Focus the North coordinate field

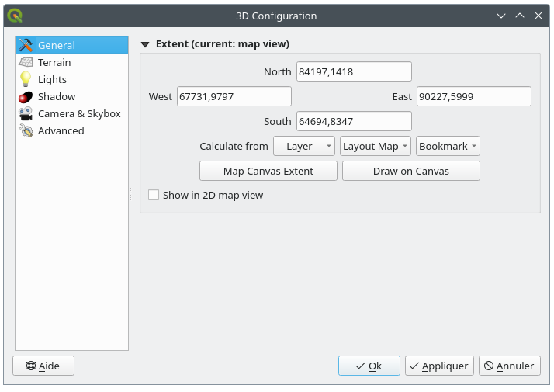click(x=354, y=71)
